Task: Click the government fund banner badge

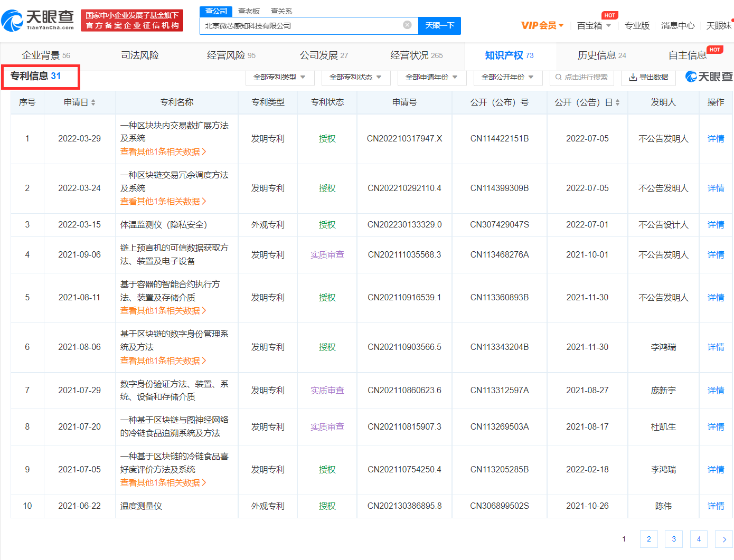Action: pos(132,20)
